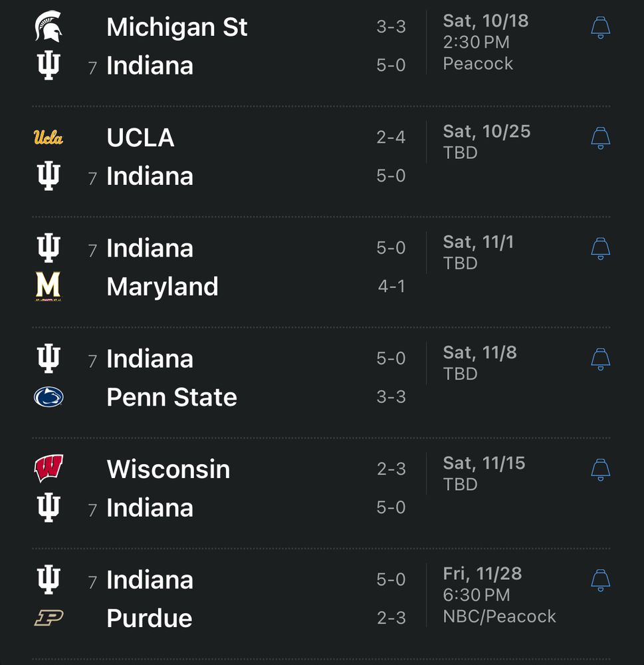Enable alert bell for 10/18 game
The width and height of the screenshot is (644, 665).
(x=600, y=27)
